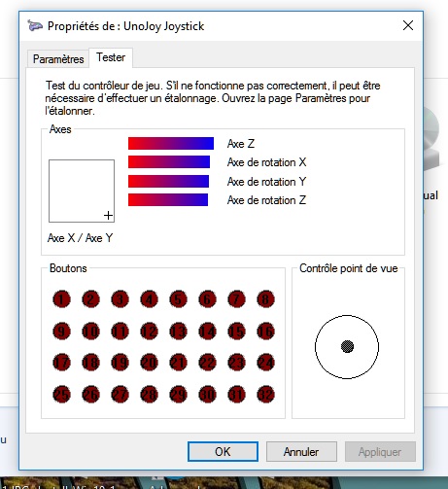Click the Annuler button
This screenshot has width=448, height=489.
[301, 451]
